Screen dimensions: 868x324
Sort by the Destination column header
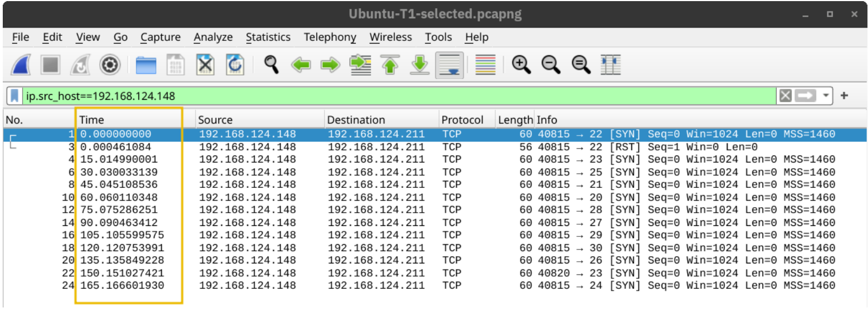382,120
